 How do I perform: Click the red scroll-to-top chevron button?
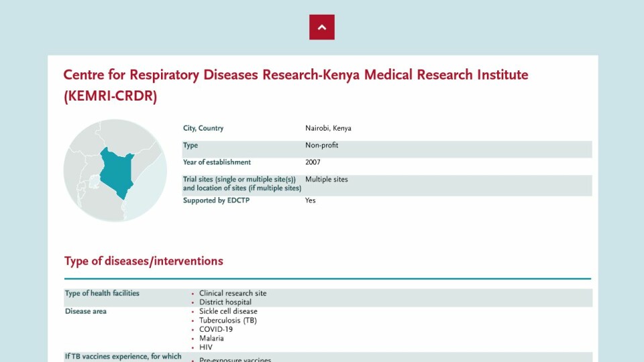321,27
